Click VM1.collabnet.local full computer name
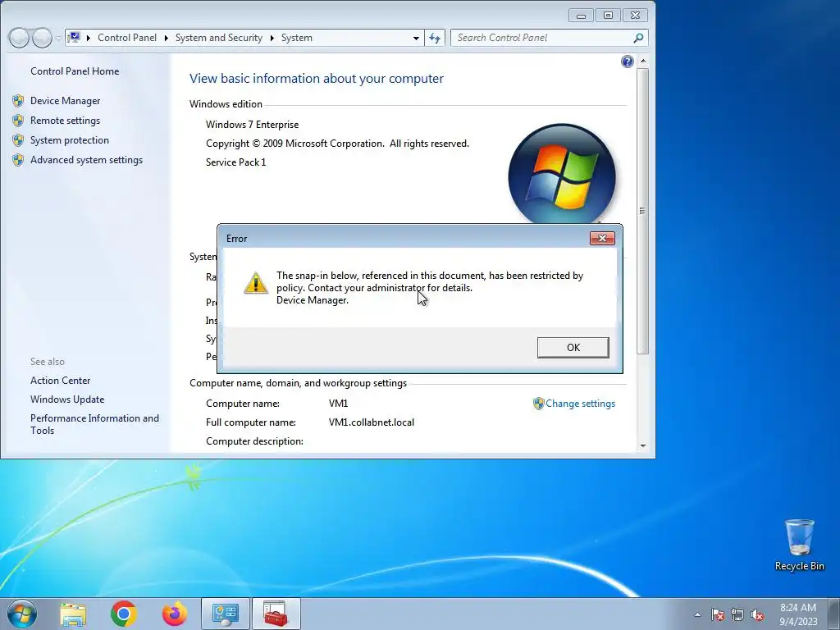This screenshot has width=840, height=630. point(372,422)
